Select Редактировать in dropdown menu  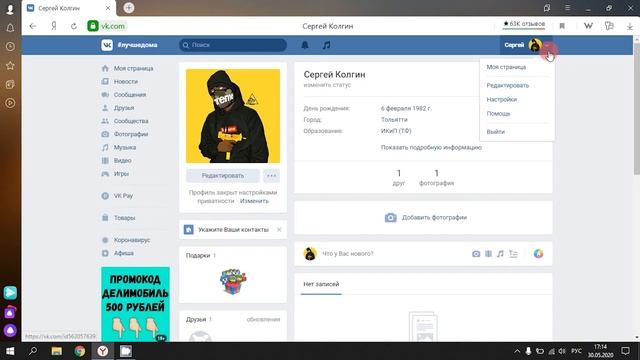point(508,85)
